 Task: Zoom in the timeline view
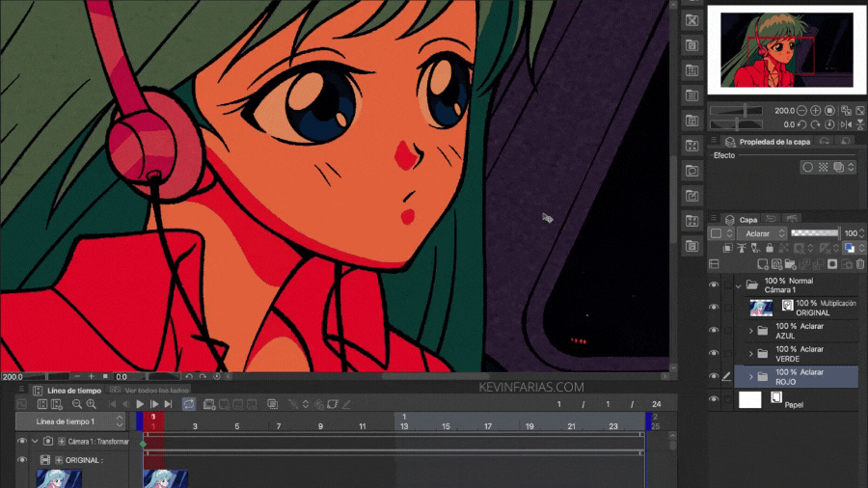92,404
